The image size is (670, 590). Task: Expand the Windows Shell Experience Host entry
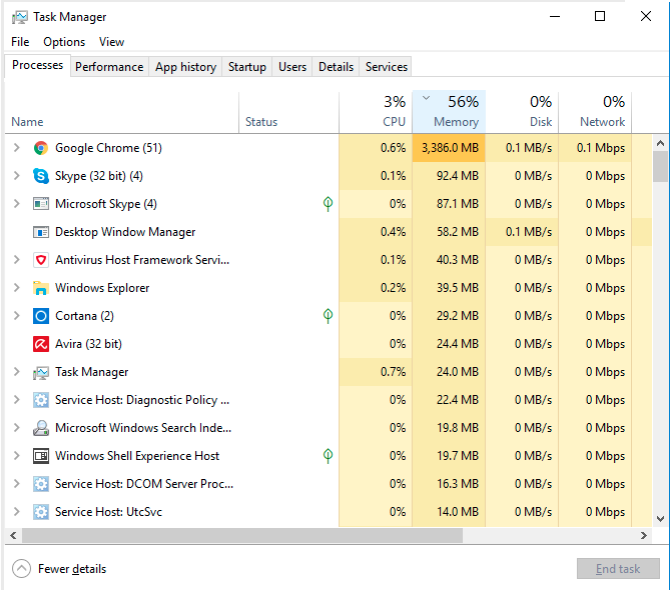[17, 455]
